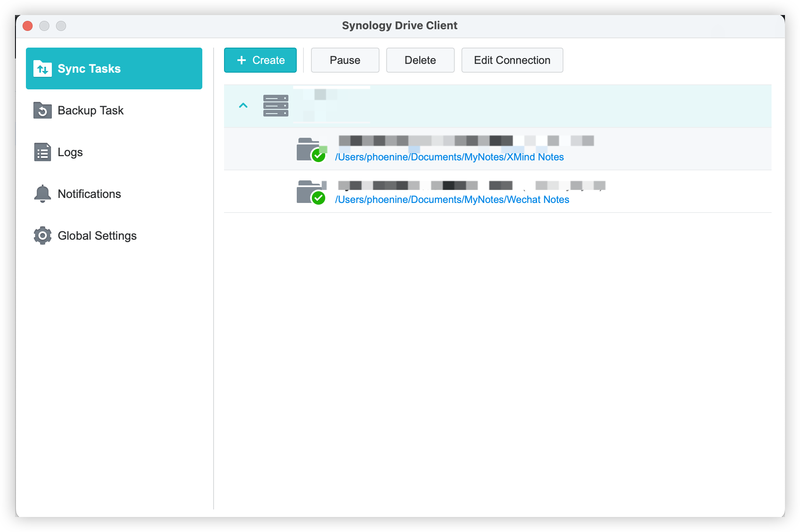
Task: Click the Logs list icon
Action: (43, 152)
